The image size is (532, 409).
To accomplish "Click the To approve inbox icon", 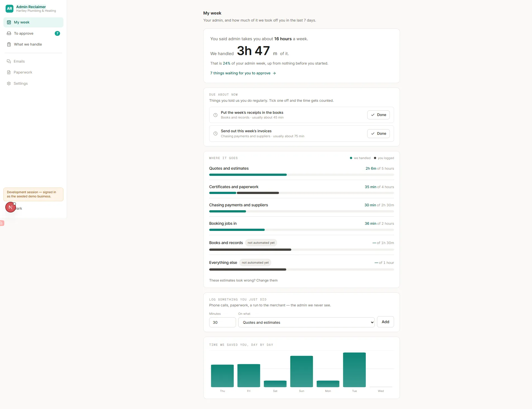I will pyautogui.click(x=9, y=33).
